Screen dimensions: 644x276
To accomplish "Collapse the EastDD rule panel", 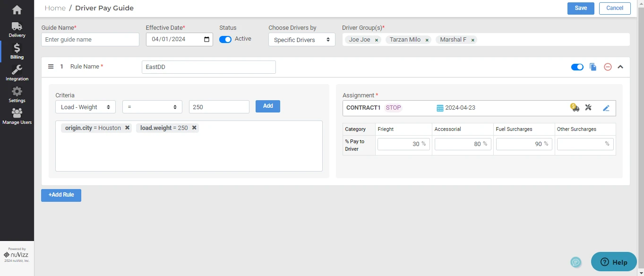I will 620,67.
